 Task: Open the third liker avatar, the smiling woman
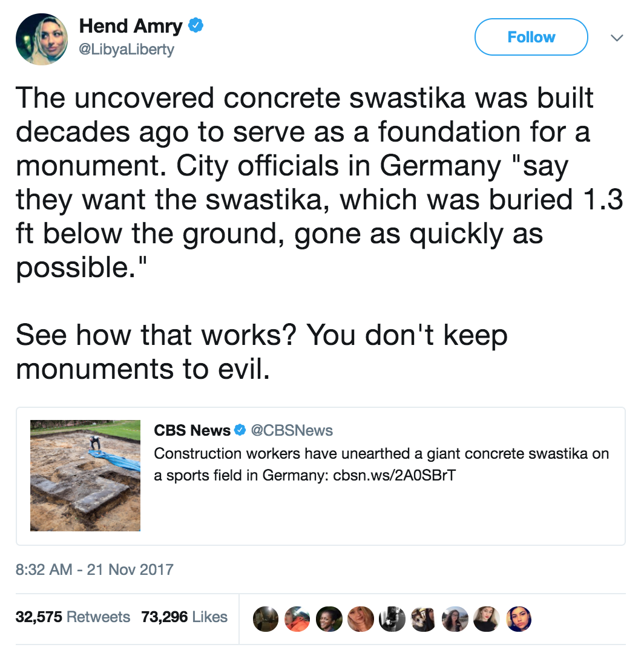329,618
